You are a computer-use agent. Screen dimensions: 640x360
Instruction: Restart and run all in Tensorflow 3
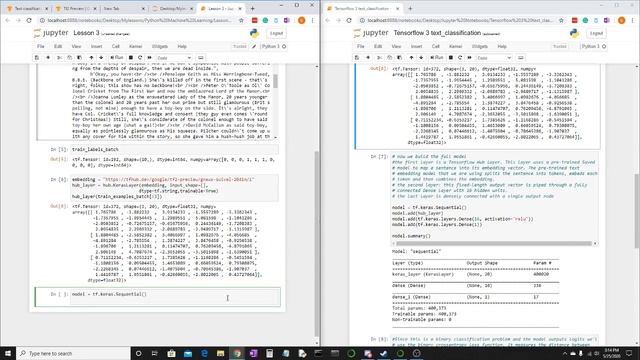coord(469,58)
